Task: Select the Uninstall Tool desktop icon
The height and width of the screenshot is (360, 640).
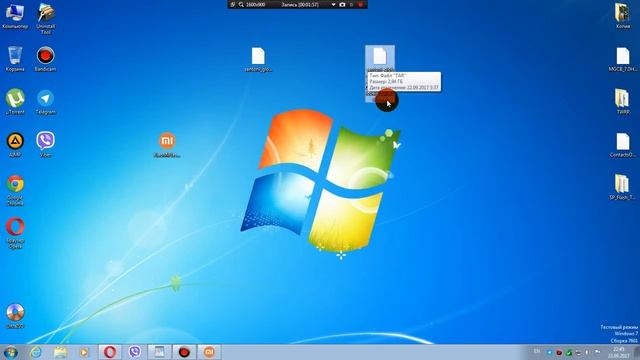Action: [46, 18]
